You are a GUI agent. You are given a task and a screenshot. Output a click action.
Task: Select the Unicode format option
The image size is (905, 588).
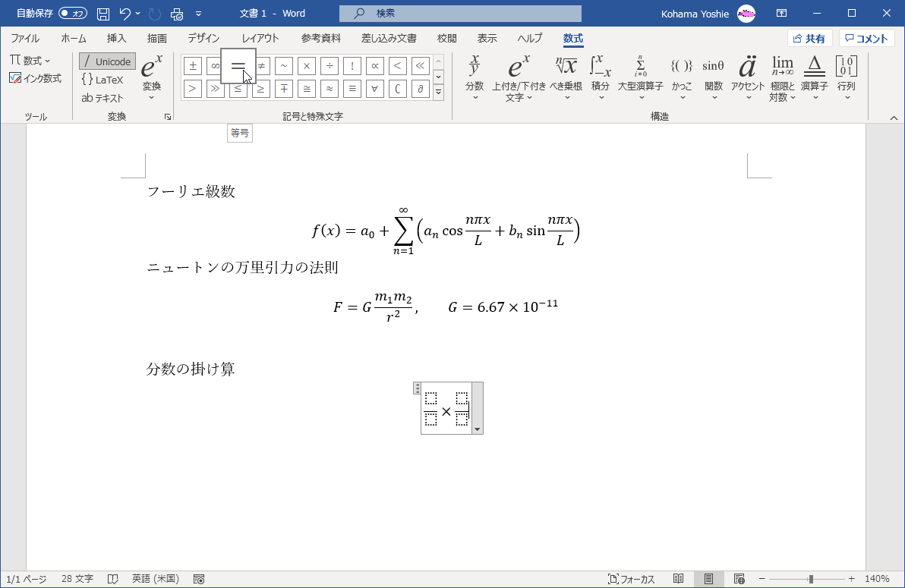[x=107, y=61]
